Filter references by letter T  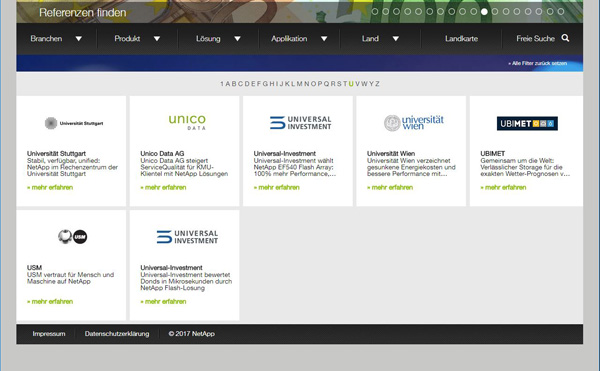345,84
